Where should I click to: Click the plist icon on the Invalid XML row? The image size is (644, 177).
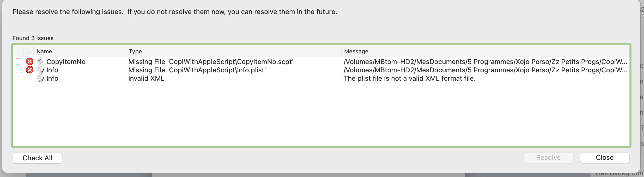(x=40, y=78)
